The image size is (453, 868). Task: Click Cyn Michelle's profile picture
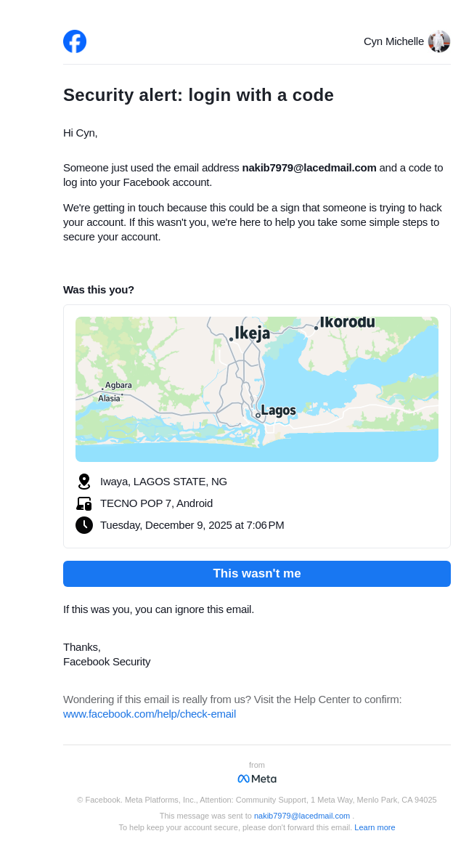point(439,41)
